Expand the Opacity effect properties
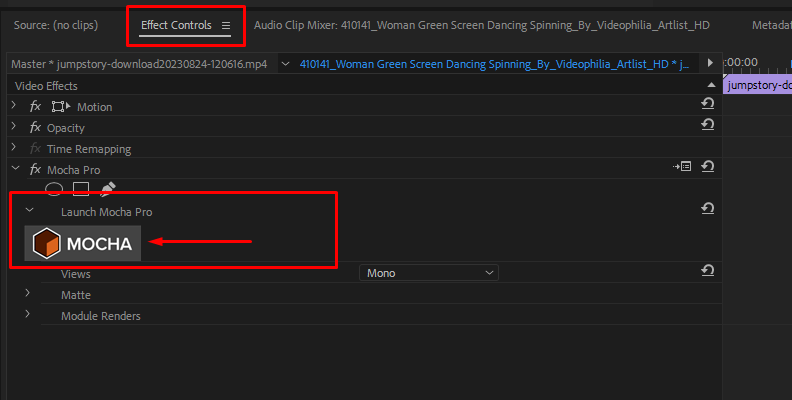 pyautogui.click(x=14, y=127)
